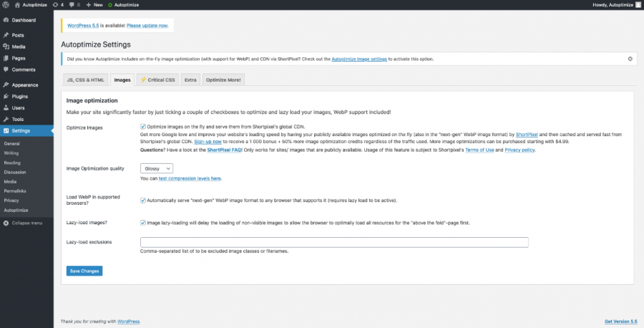
Task: Click the Autoptimize Settings page title
Action: 96,44
